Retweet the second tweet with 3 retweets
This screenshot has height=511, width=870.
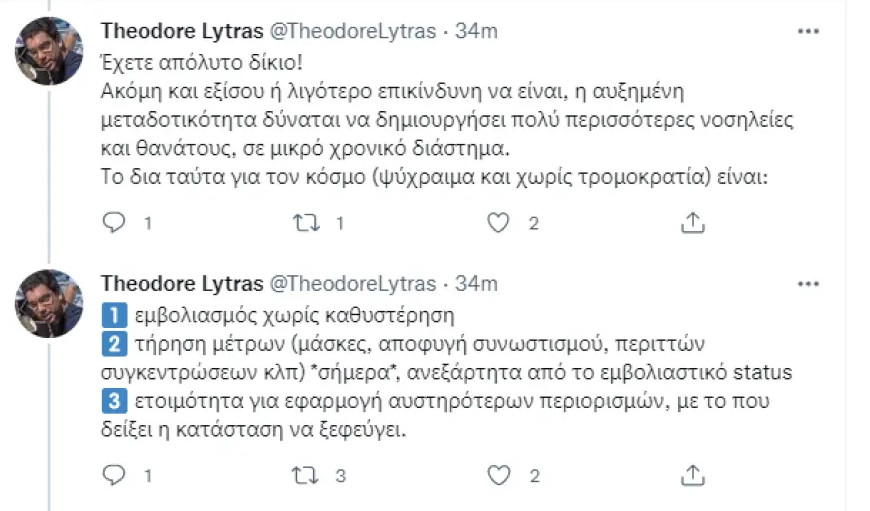coord(305,475)
